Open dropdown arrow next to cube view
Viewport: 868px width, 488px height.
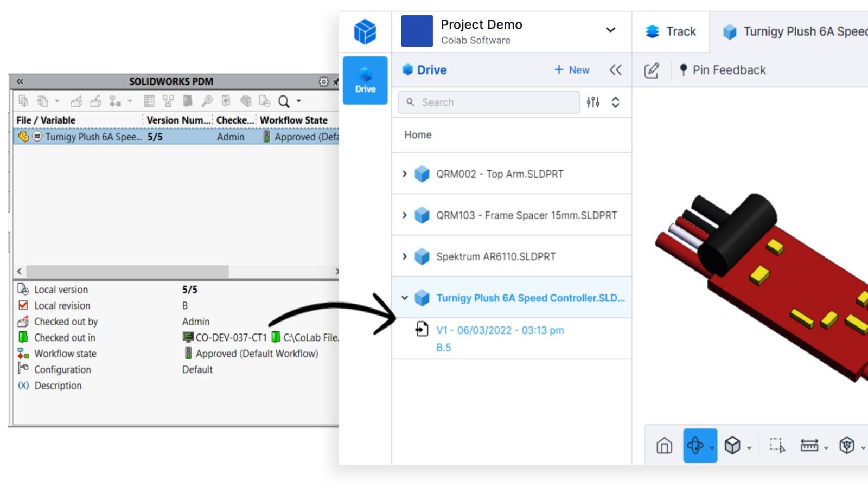pyautogui.click(x=749, y=448)
